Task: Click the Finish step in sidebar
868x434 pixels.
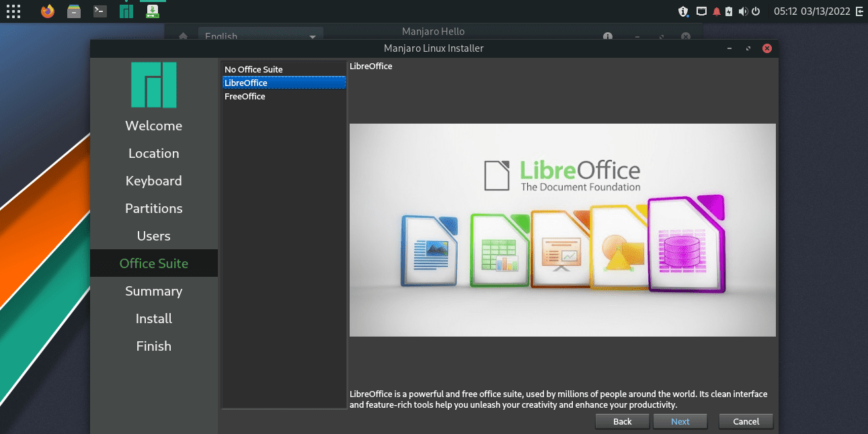Action: (154, 346)
